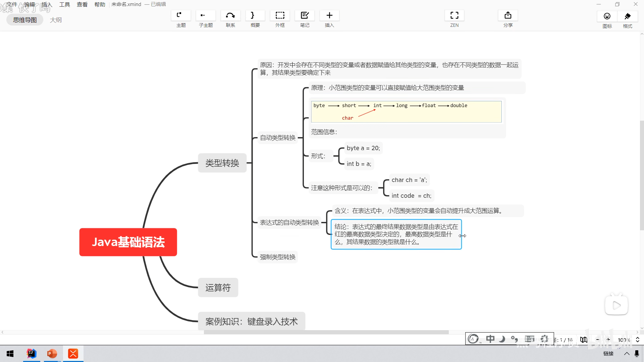Add a 外框 boundary to topic
This screenshot has width=644, height=362.
click(x=280, y=16)
